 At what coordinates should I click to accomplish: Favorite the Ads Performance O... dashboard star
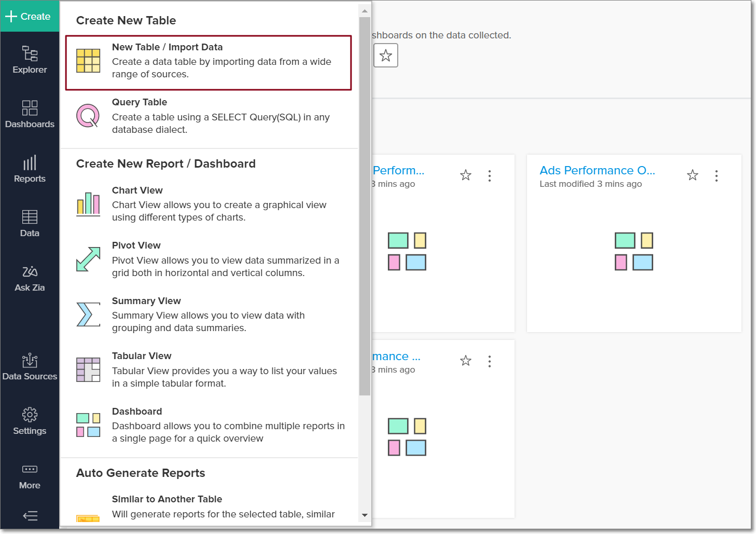pos(692,175)
